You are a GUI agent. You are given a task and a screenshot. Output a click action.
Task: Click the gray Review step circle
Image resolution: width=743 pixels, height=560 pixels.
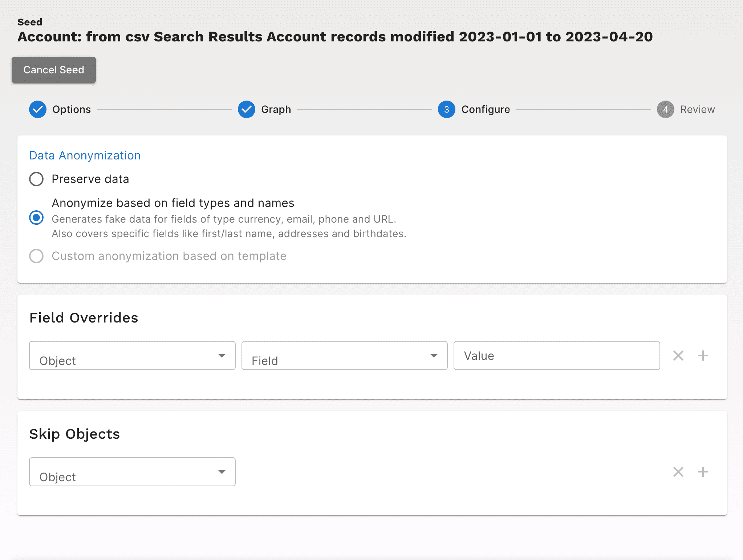[x=665, y=109]
